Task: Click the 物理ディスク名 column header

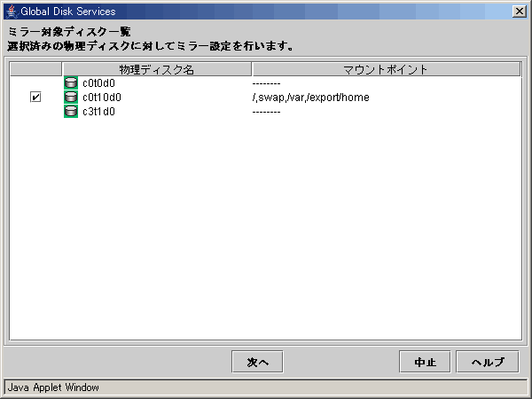Action: [x=157, y=69]
